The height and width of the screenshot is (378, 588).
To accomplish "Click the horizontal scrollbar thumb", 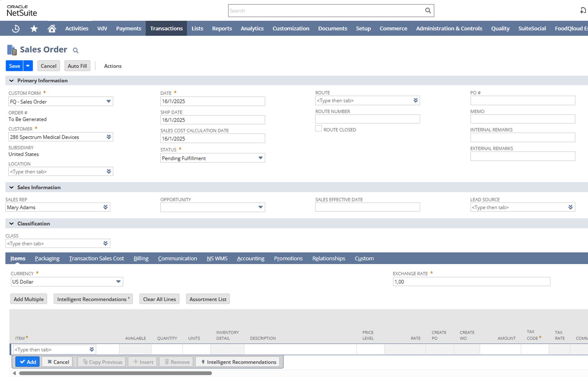I will (115, 373).
